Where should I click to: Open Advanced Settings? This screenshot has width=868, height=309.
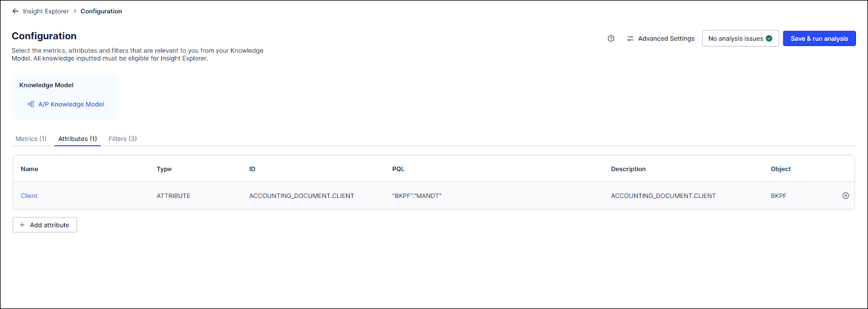point(661,39)
